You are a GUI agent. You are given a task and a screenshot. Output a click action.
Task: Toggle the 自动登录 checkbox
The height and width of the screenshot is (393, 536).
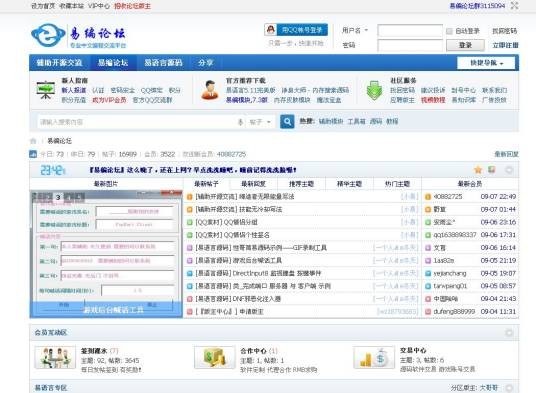pos(449,31)
